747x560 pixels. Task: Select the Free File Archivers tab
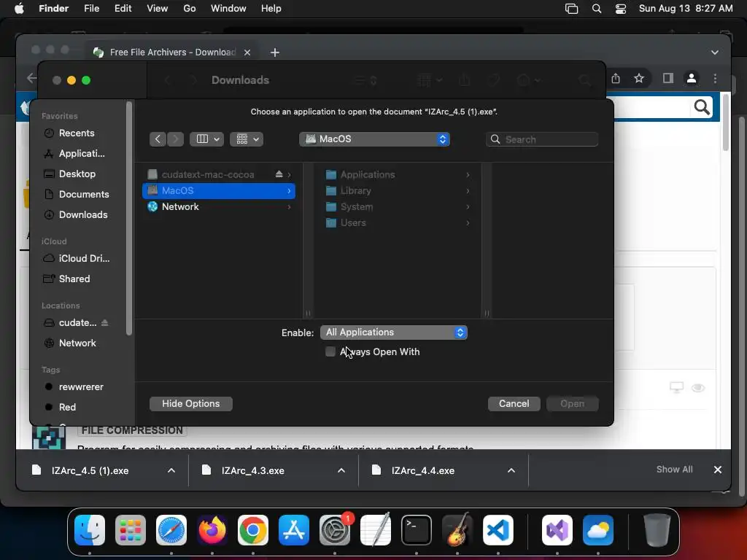click(173, 52)
